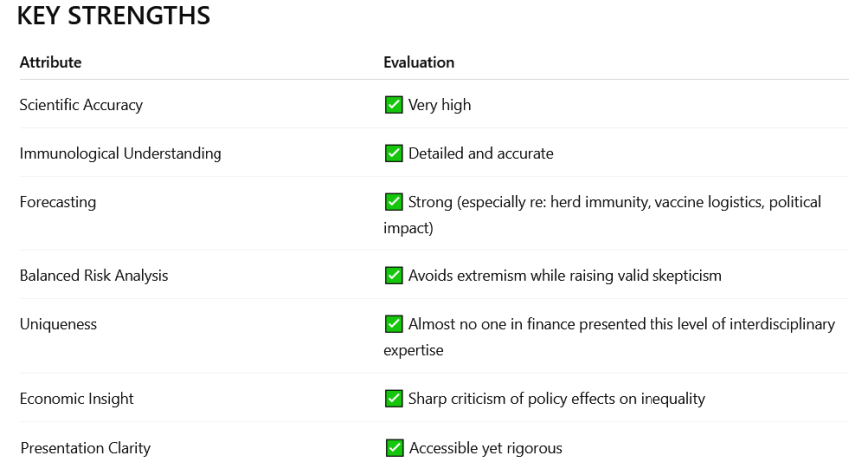The height and width of the screenshot is (475, 868).
Task: Click checkmark beside Accessible yet rigorous
Action: pyautogui.click(x=393, y=448)
